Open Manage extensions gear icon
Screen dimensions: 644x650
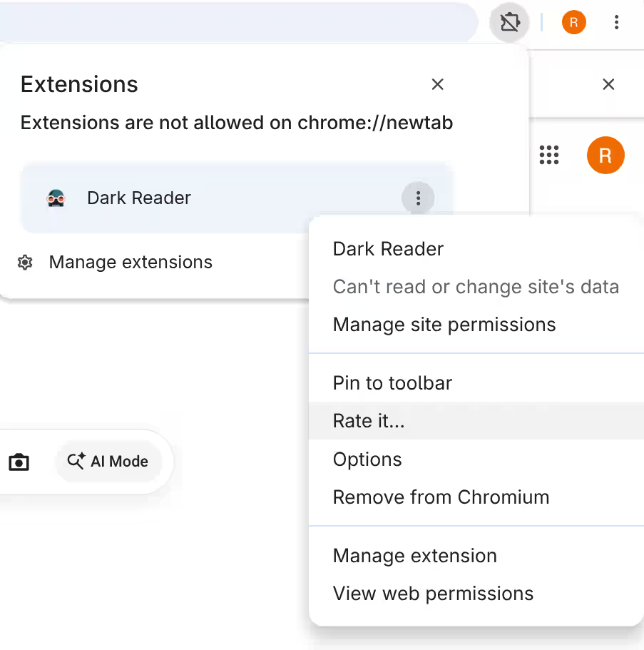pyautogui.click(x=25, y=263)
